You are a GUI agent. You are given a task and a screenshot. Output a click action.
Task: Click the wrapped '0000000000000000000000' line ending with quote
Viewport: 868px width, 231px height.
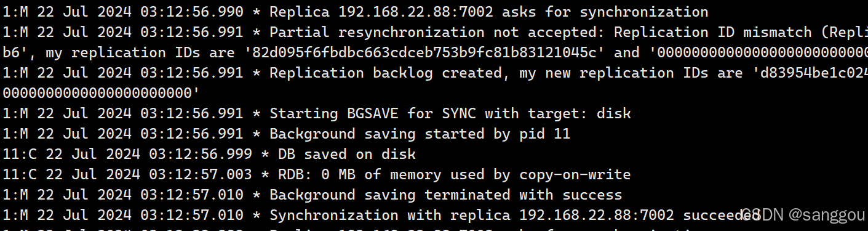(x=102, y=93)
